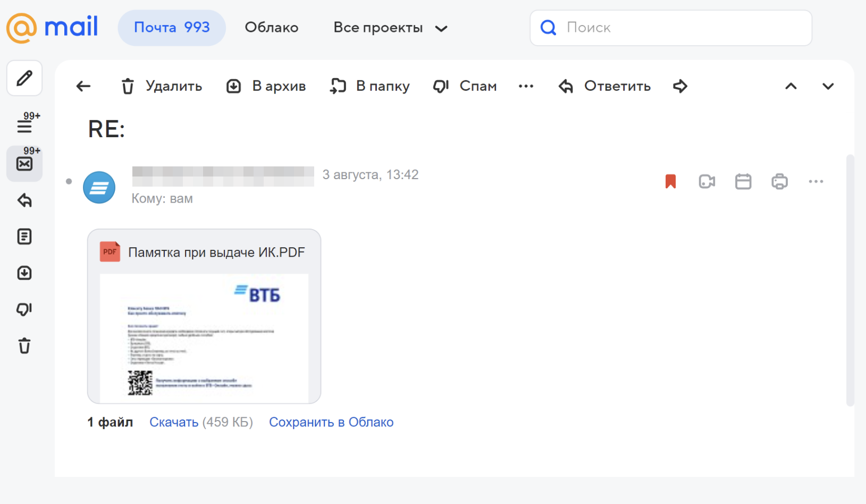This screenshot has height=504, width=866.
Task: Click the Поиск search field
Action: (671, 28)
